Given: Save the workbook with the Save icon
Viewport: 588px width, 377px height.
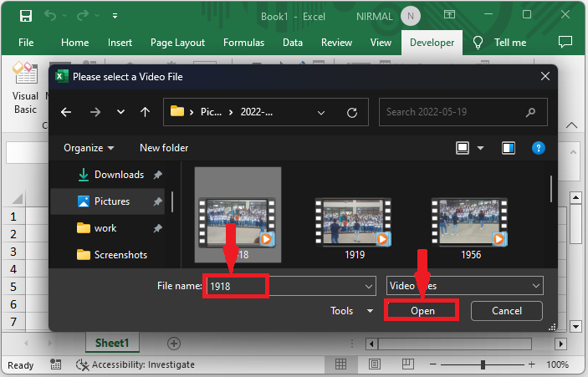Looking at the screenshot, I should pos(26,16).
